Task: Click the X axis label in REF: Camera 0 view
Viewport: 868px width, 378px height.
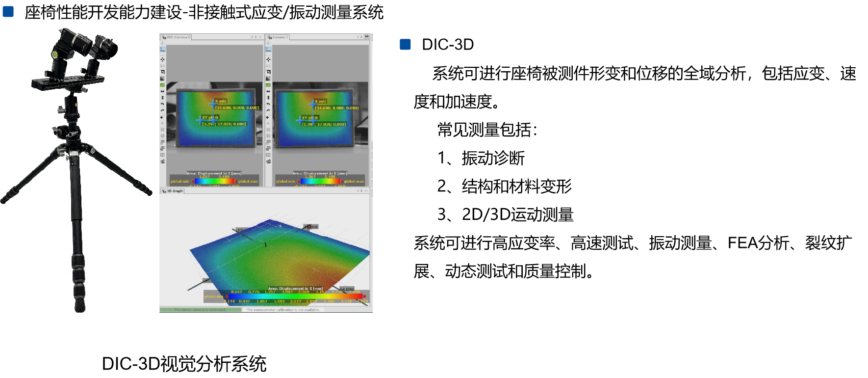Action: [x=221, y=101]
